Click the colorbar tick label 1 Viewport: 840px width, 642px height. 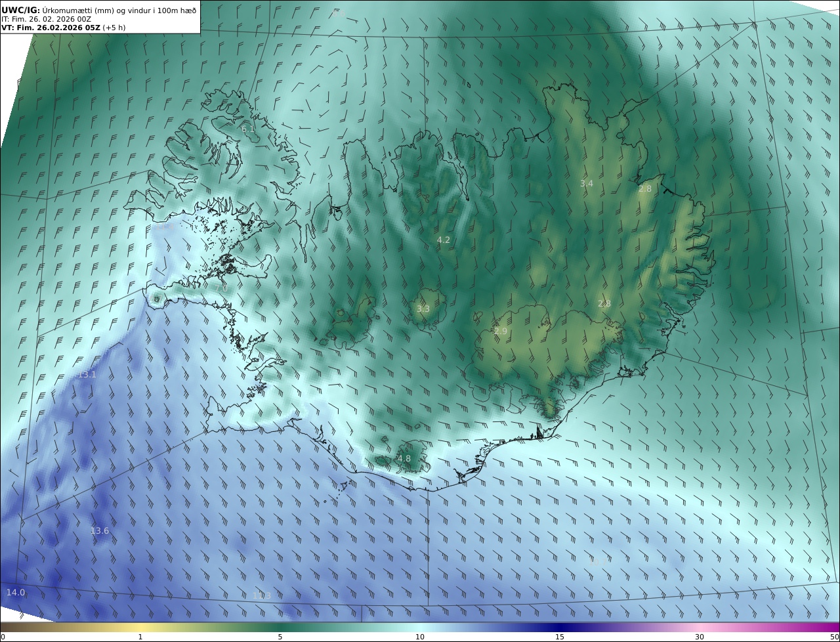tap(140, 637)
